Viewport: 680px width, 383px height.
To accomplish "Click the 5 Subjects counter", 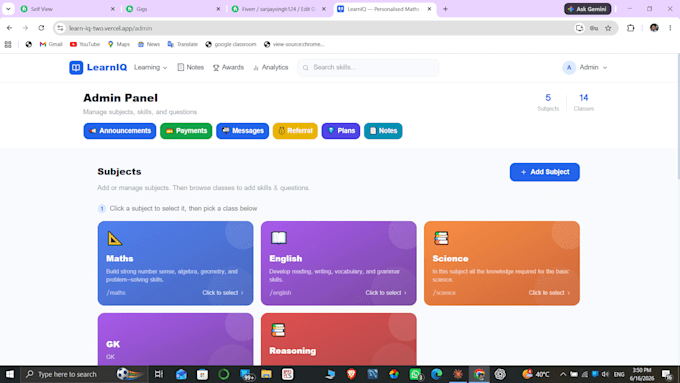I will pos(548,102).
